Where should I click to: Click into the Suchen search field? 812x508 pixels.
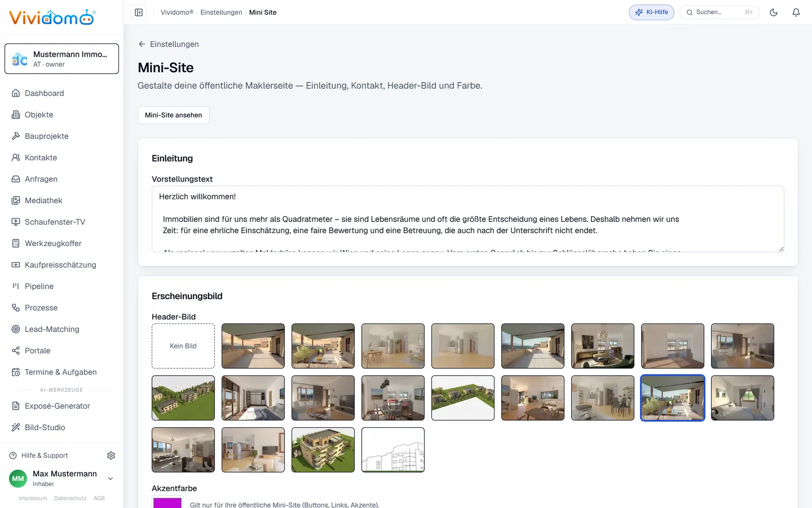pos(720,12)
